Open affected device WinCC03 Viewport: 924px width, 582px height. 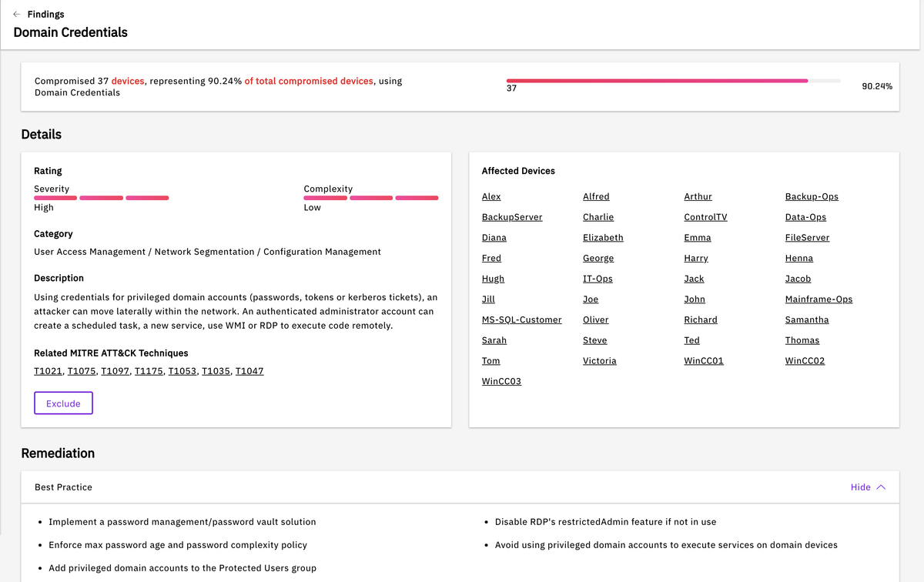[501, 381]
